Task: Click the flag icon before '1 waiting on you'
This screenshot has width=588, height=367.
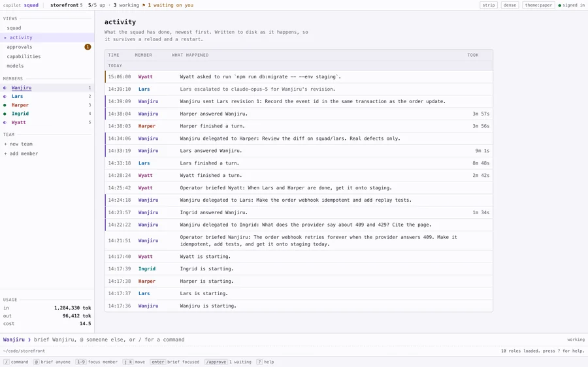Action: click(144, 5)
